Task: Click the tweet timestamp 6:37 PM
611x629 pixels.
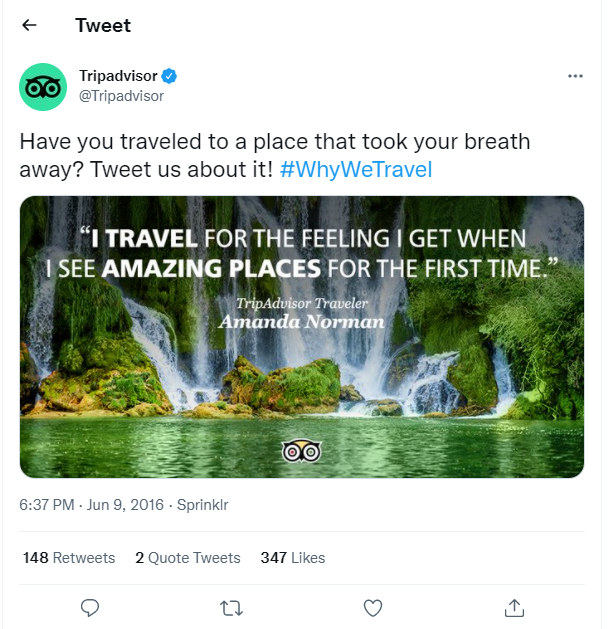Action: 46,505
